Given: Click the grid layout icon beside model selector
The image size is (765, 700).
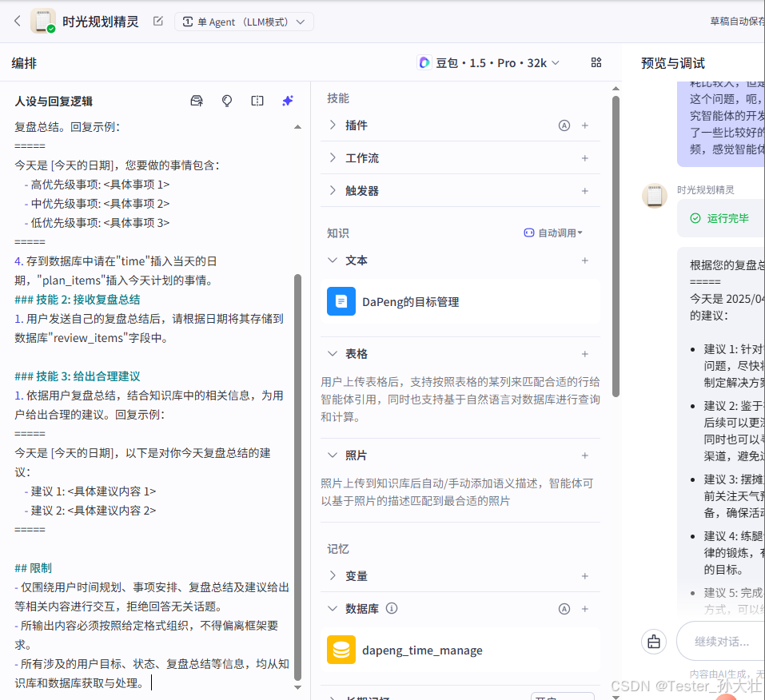Looking at the screenshot, I should pos(596,62).
